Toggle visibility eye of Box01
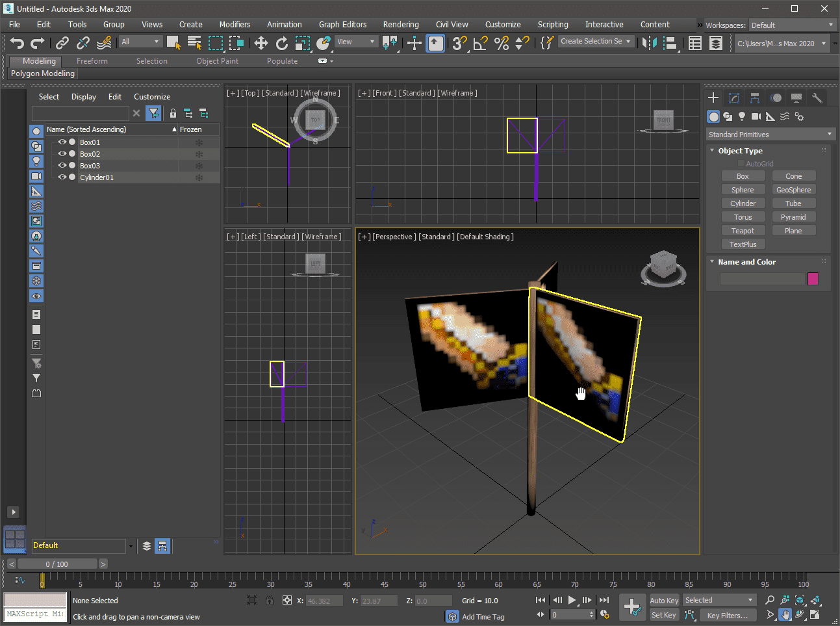Viewport: 840px width, 626px height. 62,142
